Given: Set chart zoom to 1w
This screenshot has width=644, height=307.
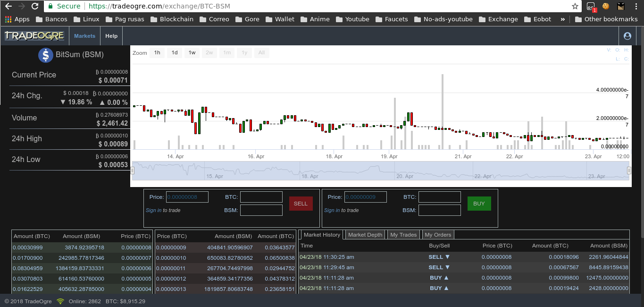Looking at the screenshot, I should coord(192,52).
